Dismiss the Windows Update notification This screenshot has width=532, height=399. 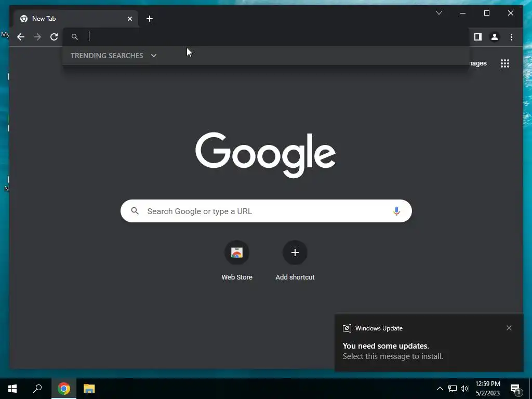click(509, 328)
